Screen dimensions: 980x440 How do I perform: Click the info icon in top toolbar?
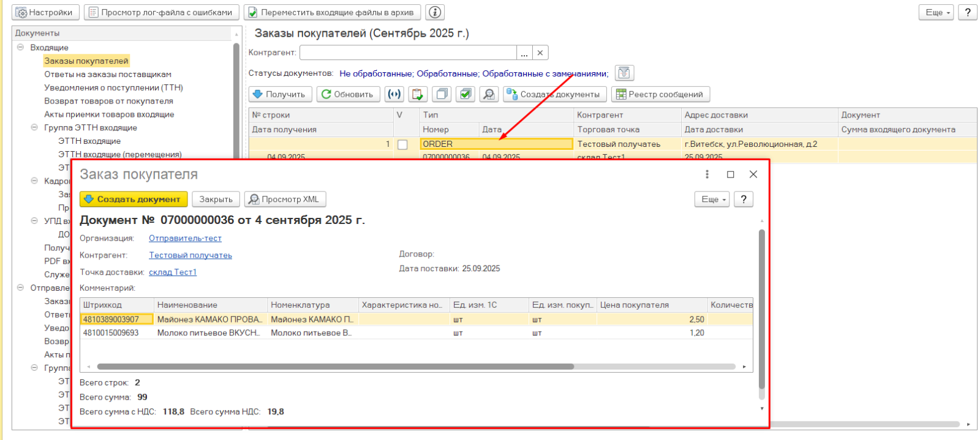[x=435, y=12]
